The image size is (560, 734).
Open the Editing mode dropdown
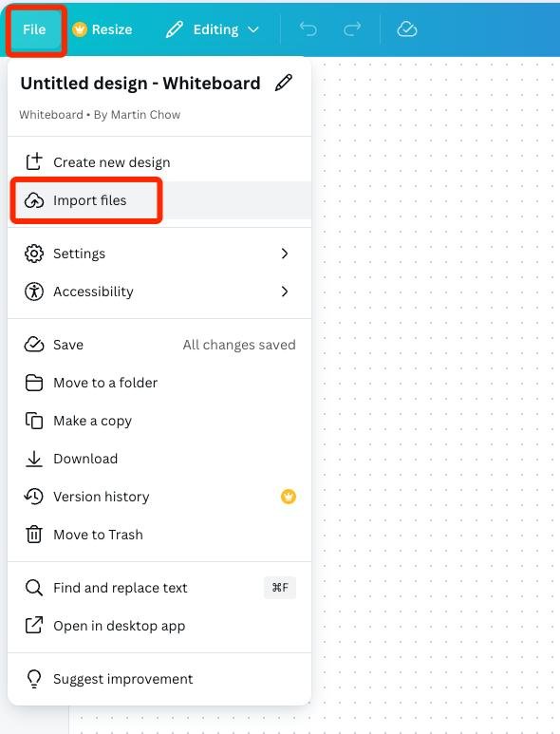213,29
